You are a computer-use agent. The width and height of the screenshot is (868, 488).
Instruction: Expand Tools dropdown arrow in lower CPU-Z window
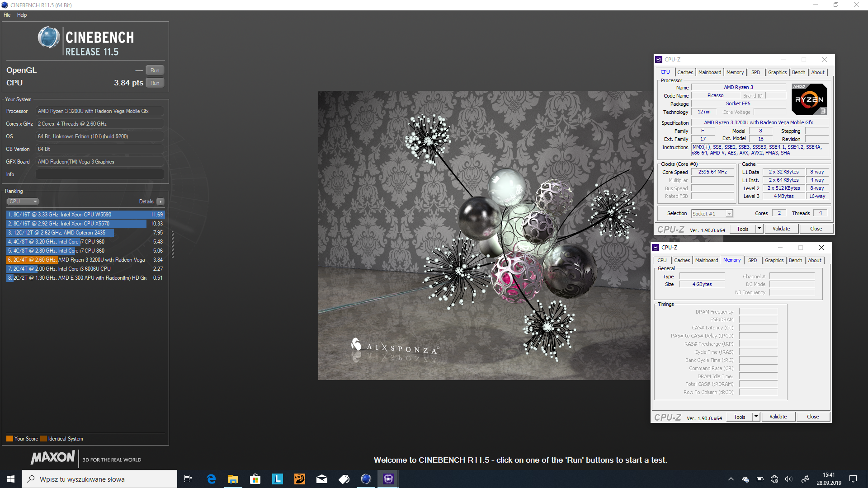756,417
